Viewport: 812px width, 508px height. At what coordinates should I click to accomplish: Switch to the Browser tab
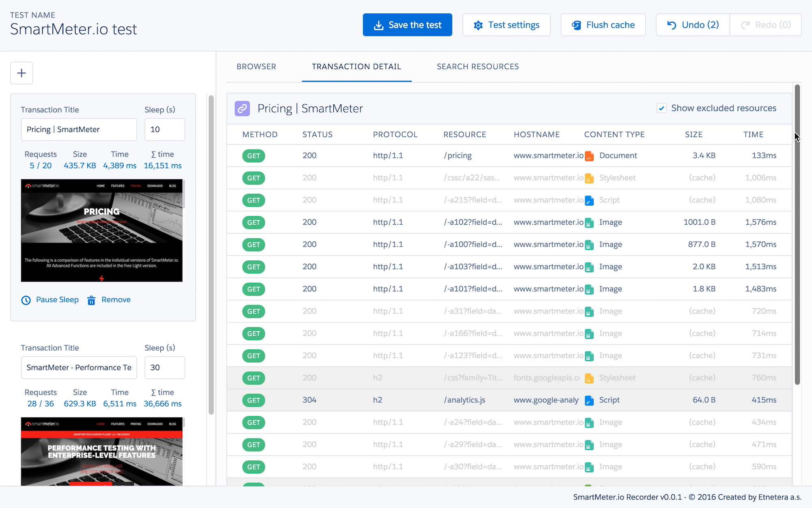tap(256, 66)
